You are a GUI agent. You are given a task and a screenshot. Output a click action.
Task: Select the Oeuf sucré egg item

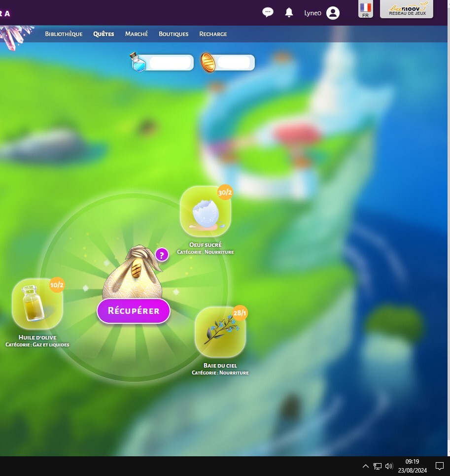pyautogui.click(x=206, y=211)
